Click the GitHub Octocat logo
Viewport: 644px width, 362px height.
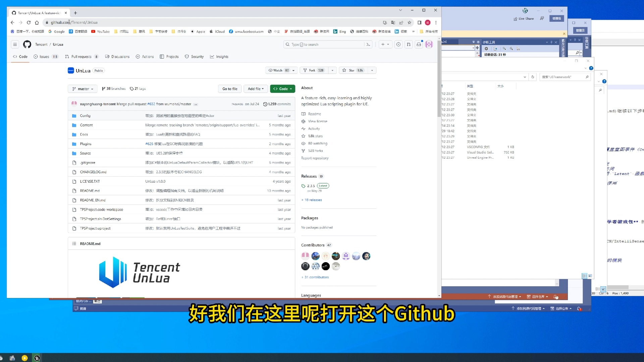tap(27, 44)
